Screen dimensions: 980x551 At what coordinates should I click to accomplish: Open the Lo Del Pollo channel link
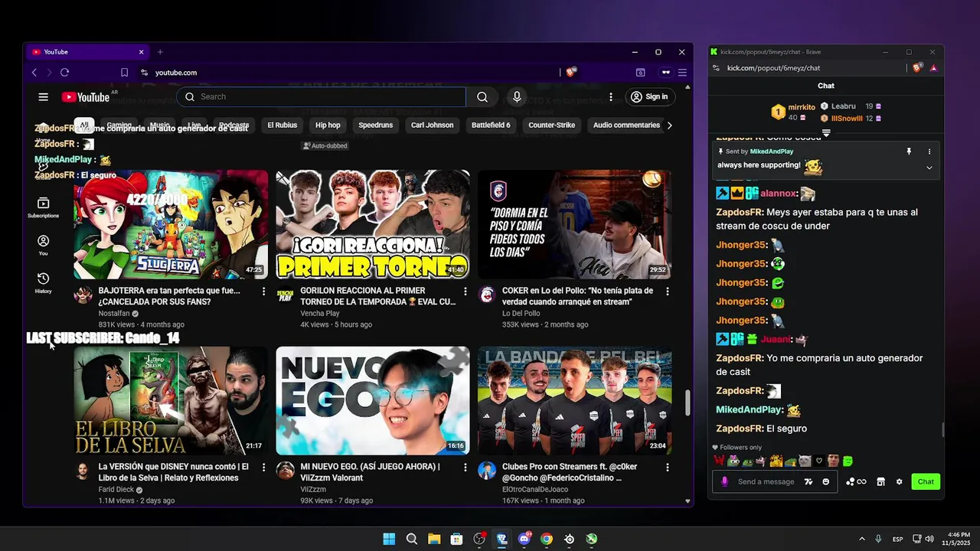click(x=521, y=314)
